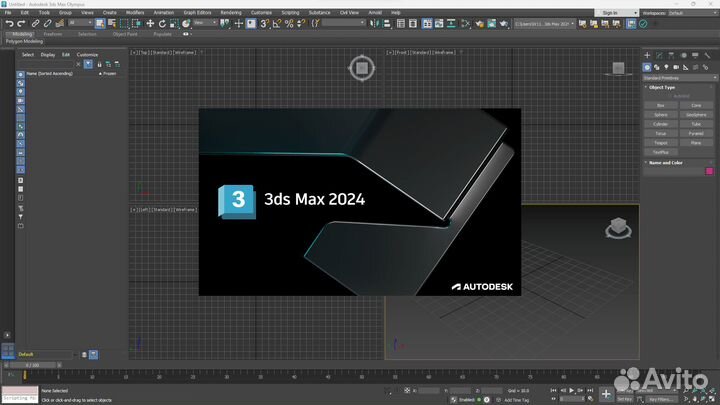The height and width of the screenshot is (405, 720).
Task: Open the Help menu
Action: click(396, 12)
